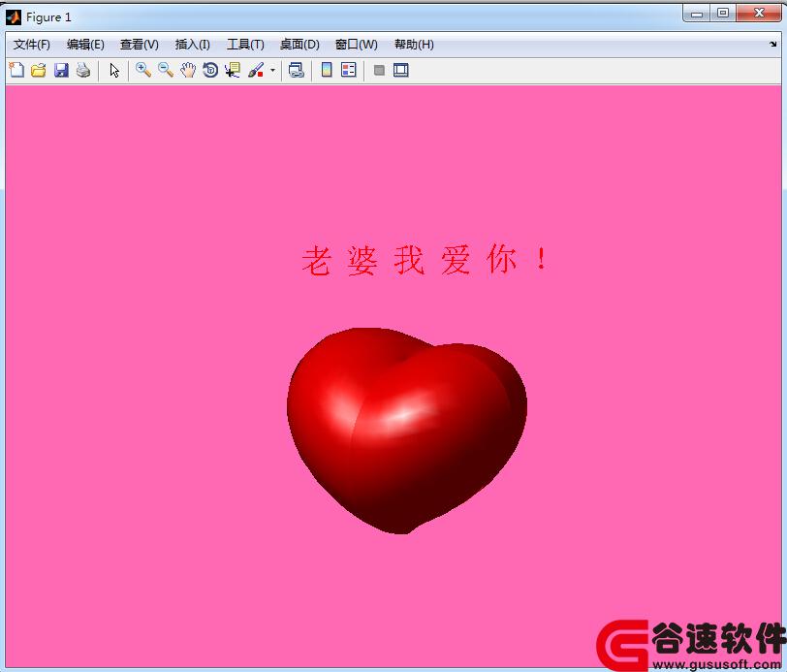Select the Data Cursor tool
The image size is (787, 672).
(x=233, y=70)
